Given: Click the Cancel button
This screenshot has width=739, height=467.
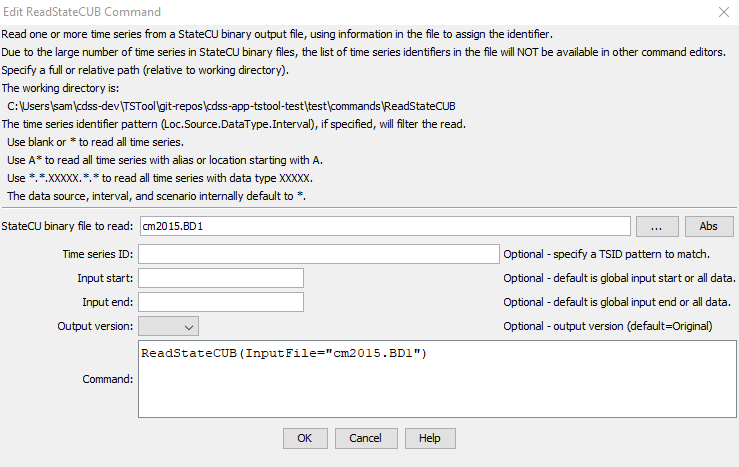Looking at the screenshot, I should [366, 438].
